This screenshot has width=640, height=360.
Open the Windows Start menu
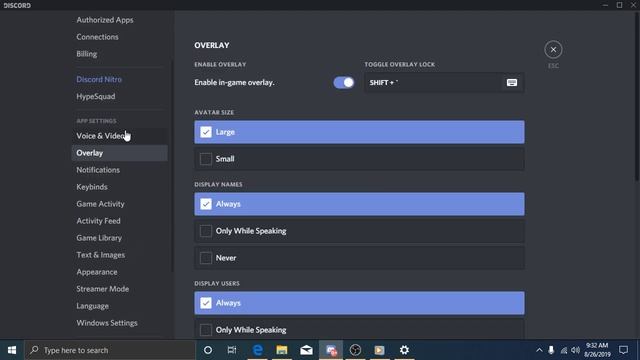(x=12, y=350)
